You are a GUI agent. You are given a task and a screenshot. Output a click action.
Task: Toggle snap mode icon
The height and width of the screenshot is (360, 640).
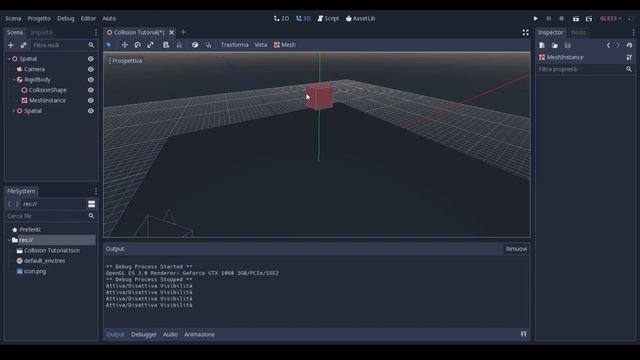208,45
